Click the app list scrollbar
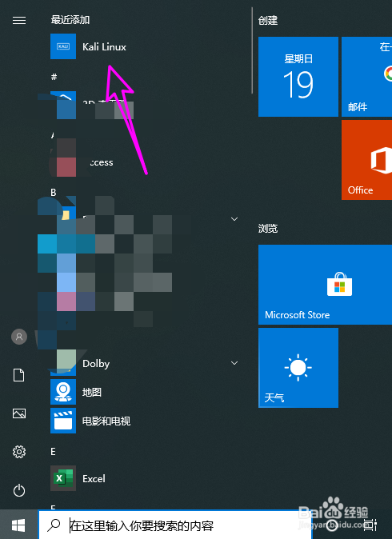Viewport: 392px width, 539px height. pyautogui.click(x=252, y=50)
